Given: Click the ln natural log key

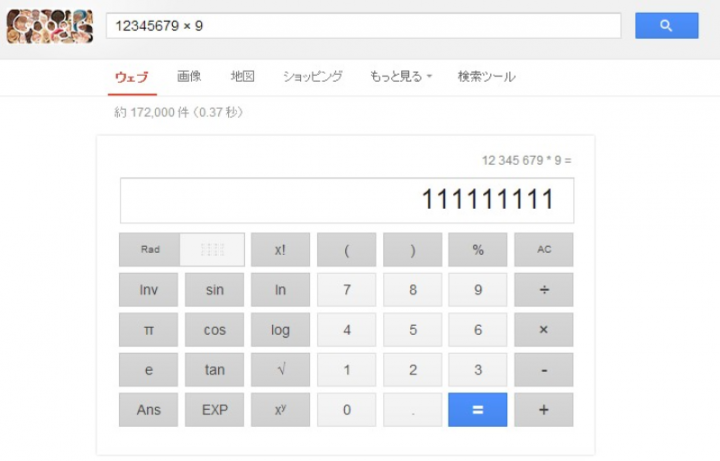Looking at the screenshot, I should [x=280, y=290].
